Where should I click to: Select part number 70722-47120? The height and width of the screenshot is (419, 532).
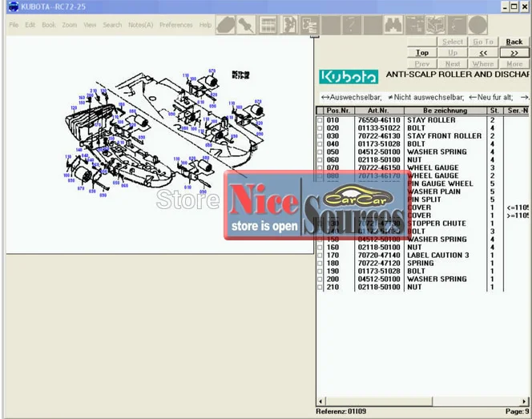(379, 264)
